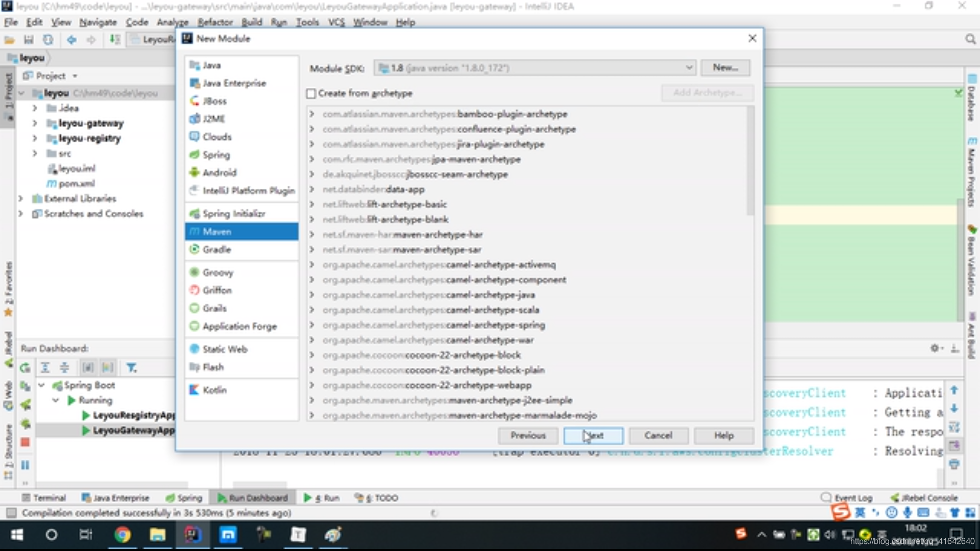Expand External Libraries node
This screenshot has width=980, height=551.
pyautogui.click(x=20, y=198)
